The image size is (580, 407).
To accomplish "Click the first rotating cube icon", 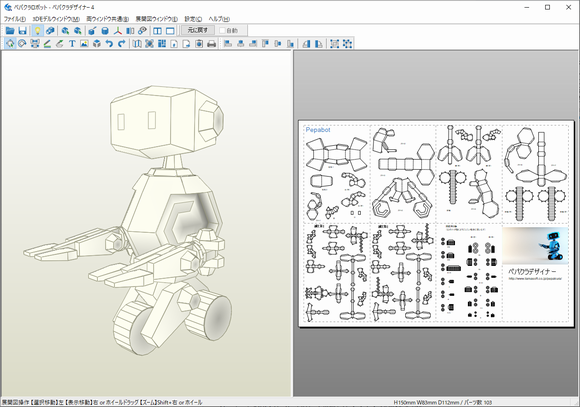I will tap(65, 31).
